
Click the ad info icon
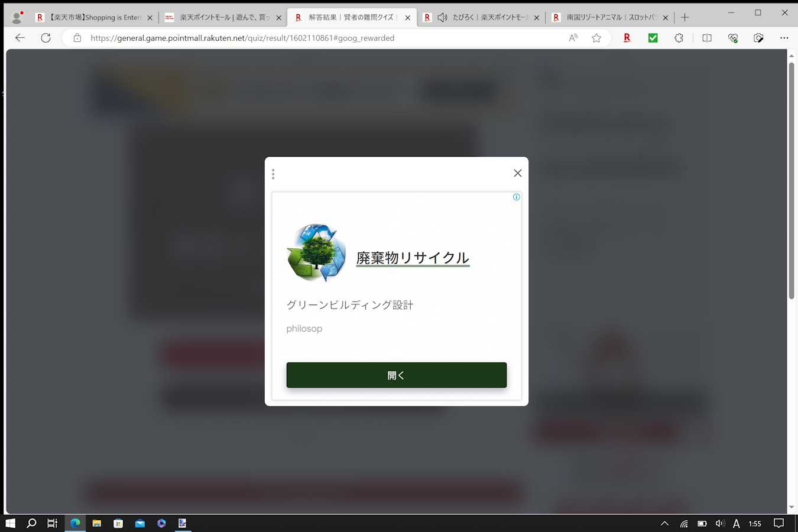click(516, 197)
